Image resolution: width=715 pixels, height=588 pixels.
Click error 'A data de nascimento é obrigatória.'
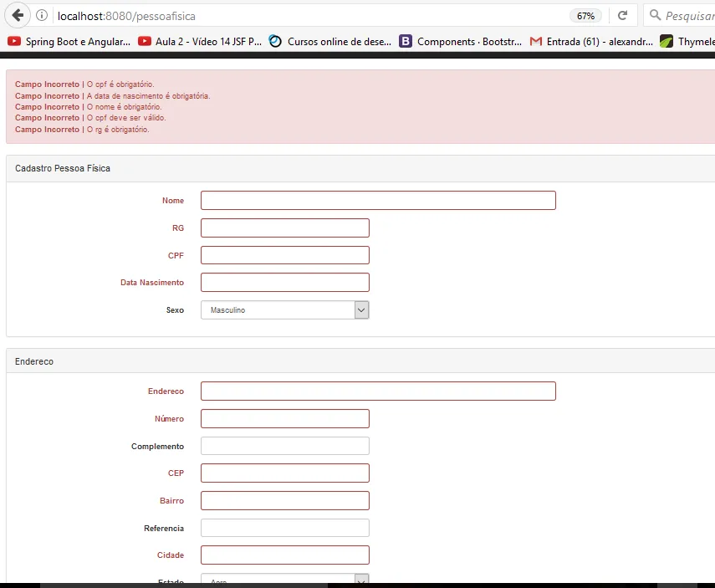(148, 96)
